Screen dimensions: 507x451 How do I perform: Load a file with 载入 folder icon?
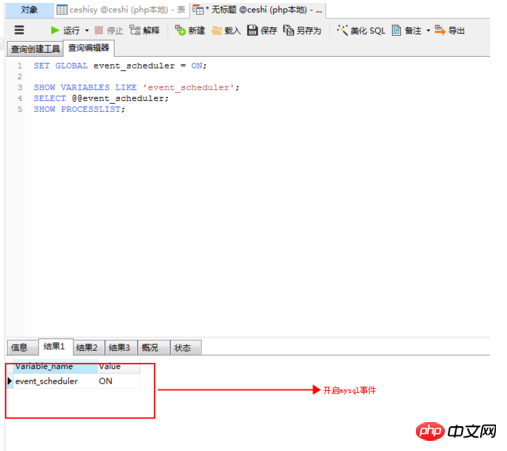tap(217, 31)
